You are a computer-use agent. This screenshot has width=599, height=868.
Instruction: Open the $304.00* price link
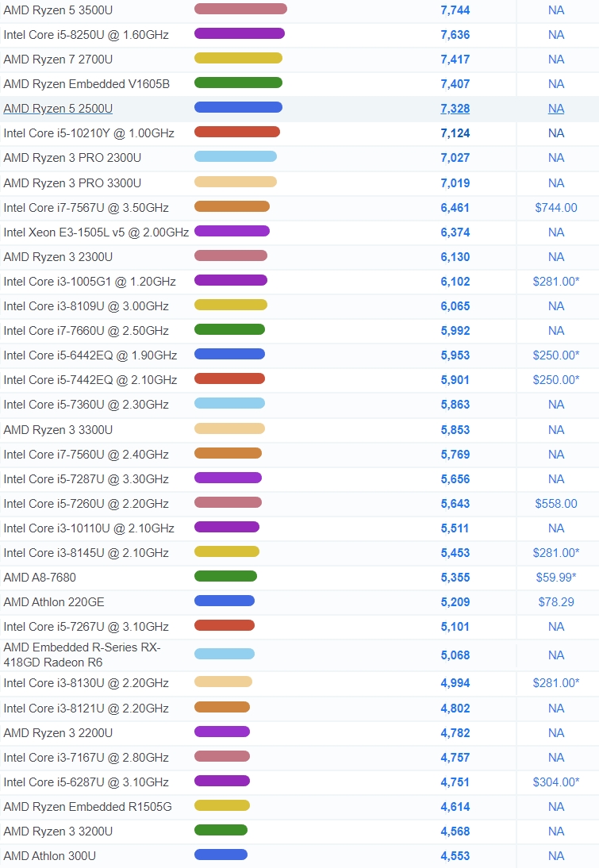pos(556,782)
